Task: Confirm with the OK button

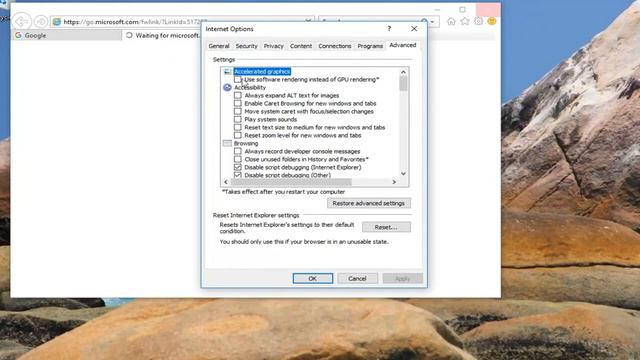Action: [x=313, y=278]
